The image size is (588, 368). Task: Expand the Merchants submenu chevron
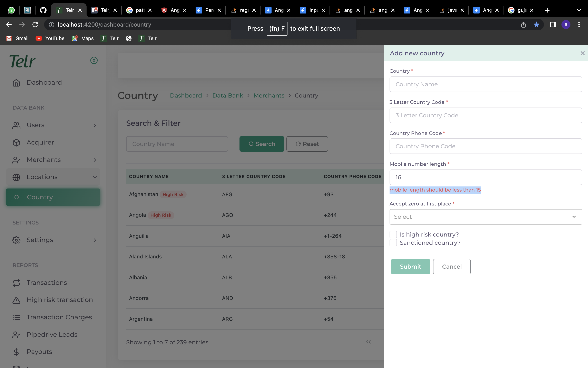click(x=95, y=160)
